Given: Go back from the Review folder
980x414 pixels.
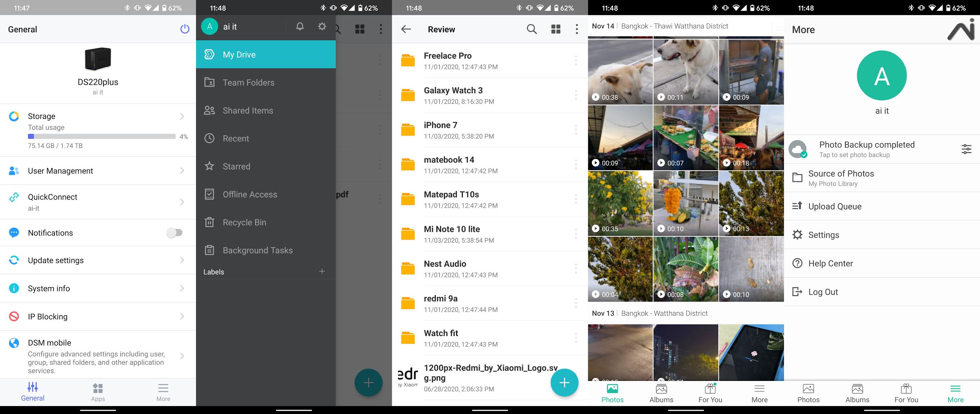Looking at the screenshot, I should coord(406,29).
